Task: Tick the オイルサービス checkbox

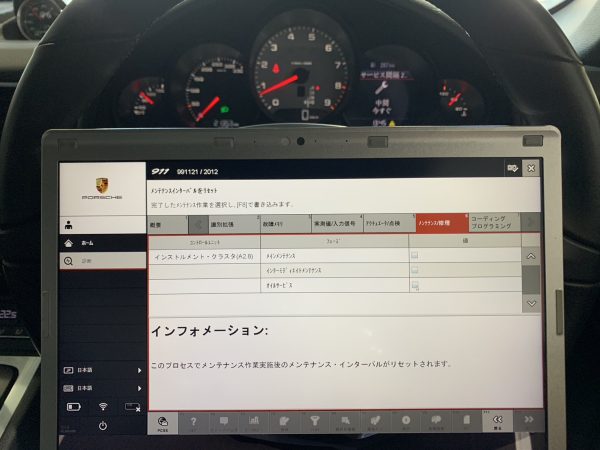Action: click(x=415, y=285)
